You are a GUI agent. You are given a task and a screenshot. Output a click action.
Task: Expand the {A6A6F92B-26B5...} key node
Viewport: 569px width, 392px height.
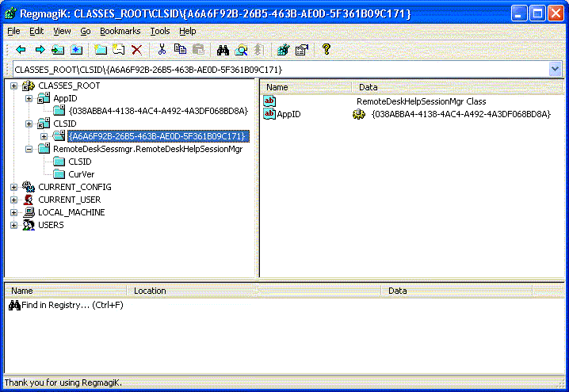coord(44,137)
